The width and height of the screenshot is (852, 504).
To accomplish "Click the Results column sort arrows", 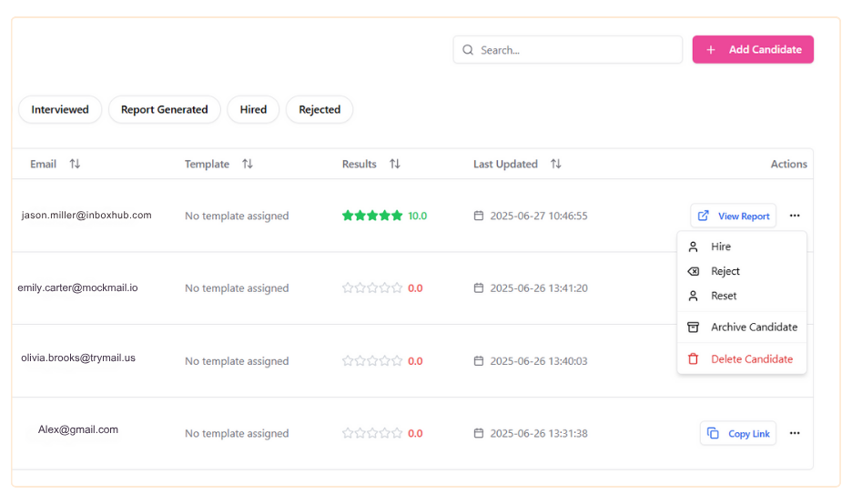I will tap(395, 164).
